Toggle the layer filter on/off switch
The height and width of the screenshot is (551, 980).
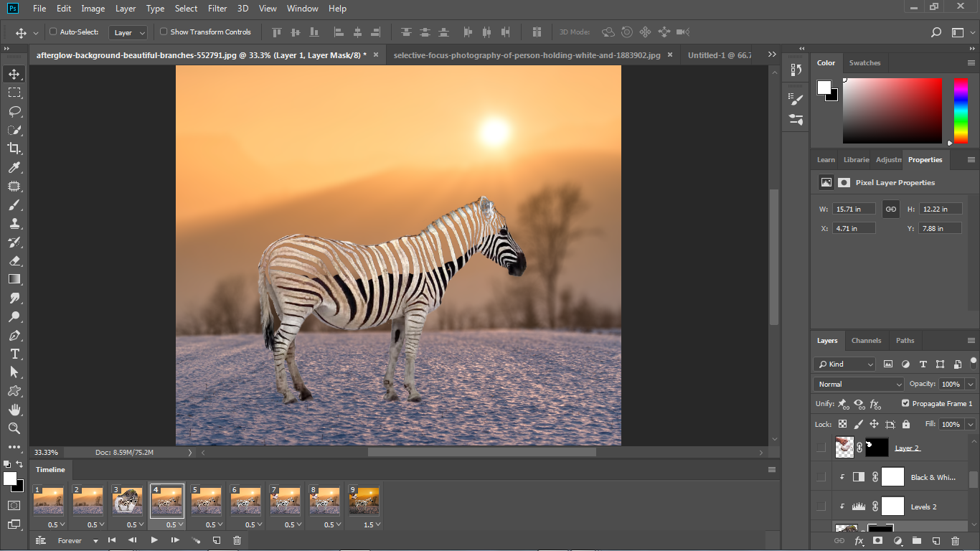pyautogui.click(x=974, y=362)
